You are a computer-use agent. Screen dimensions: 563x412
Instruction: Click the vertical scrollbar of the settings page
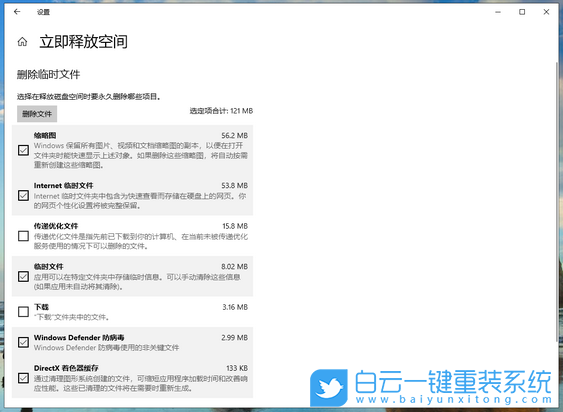(x=557, y=201)
